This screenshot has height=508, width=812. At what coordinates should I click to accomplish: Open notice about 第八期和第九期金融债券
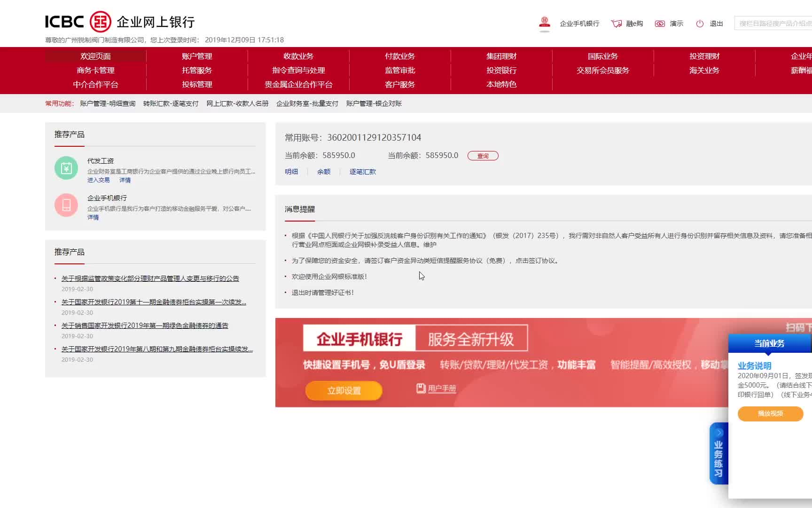coord(157,349)
